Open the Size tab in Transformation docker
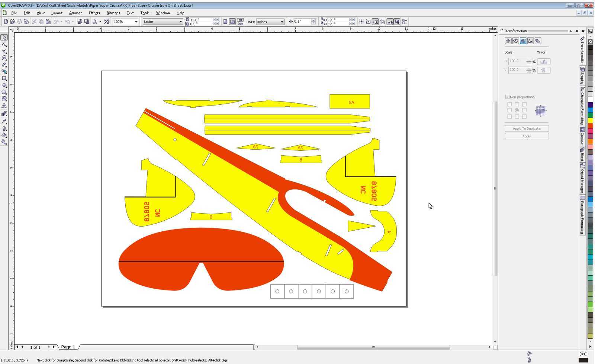 coord(530,41)
